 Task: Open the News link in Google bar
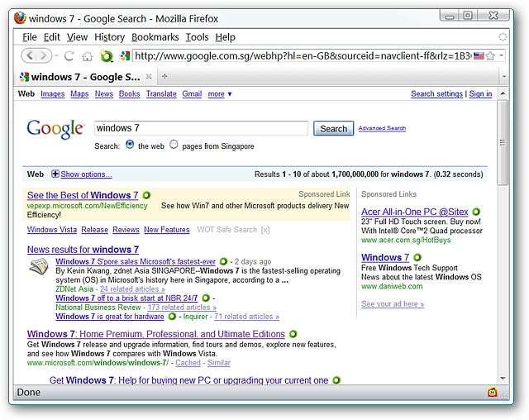(x=104, y=93)
